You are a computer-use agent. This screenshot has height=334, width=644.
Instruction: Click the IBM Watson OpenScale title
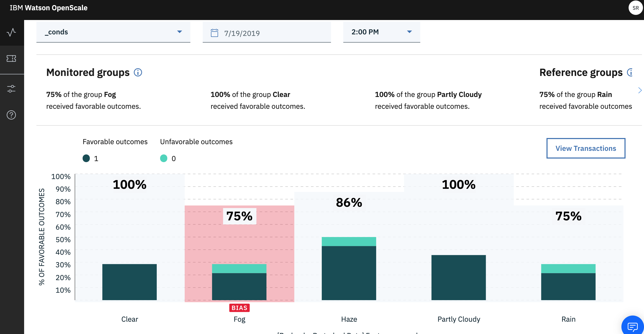(48, 8)
